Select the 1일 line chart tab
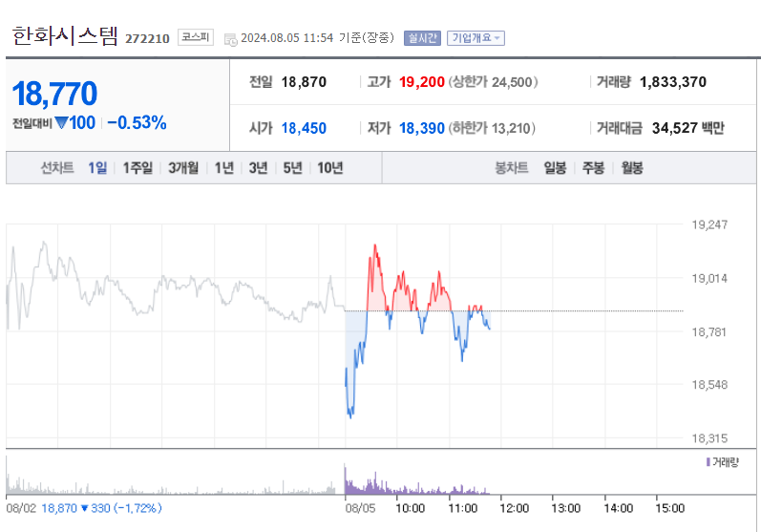The height and width of the screenshot is (532, 761). 97,168
